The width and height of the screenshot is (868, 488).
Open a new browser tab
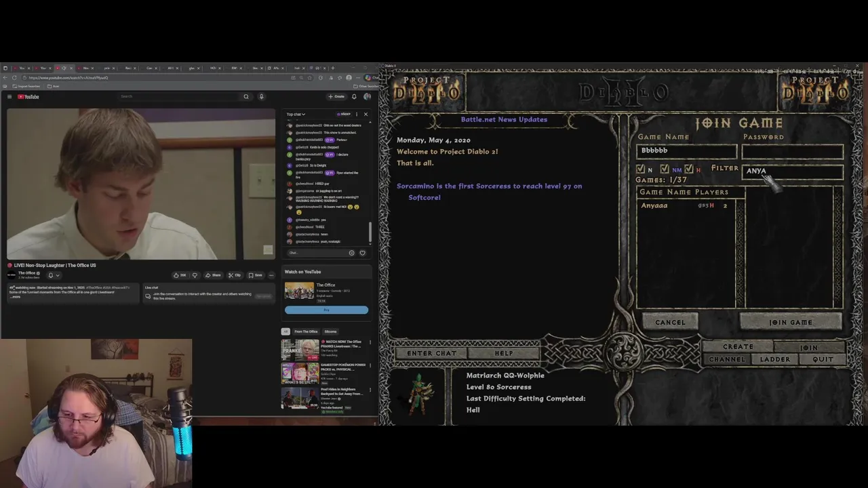[x=332, y=68]
